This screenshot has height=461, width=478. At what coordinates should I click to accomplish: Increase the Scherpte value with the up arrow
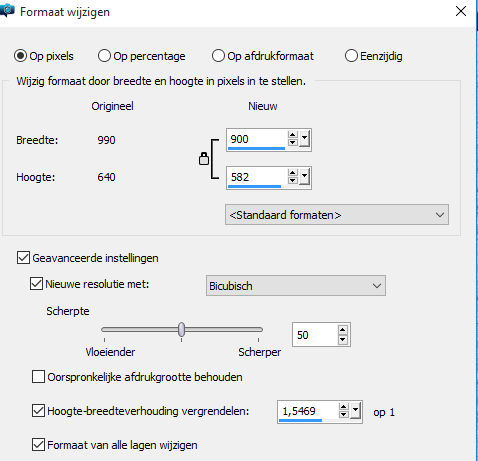click(342, 330)
